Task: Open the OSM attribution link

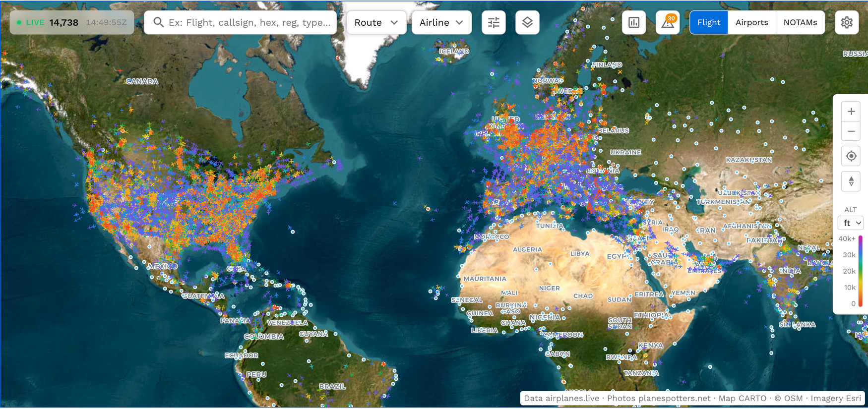Action: tap(788, 398)
